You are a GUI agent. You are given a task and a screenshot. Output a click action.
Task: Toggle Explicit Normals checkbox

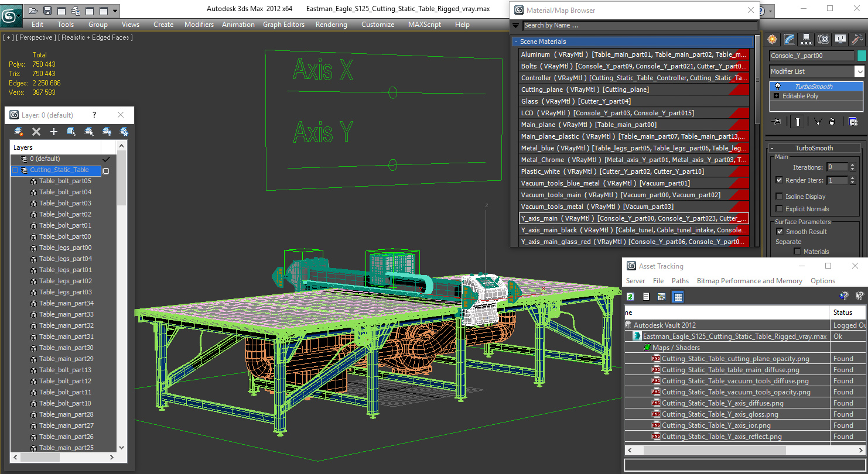pyautogui.click(x=779, y=209)
